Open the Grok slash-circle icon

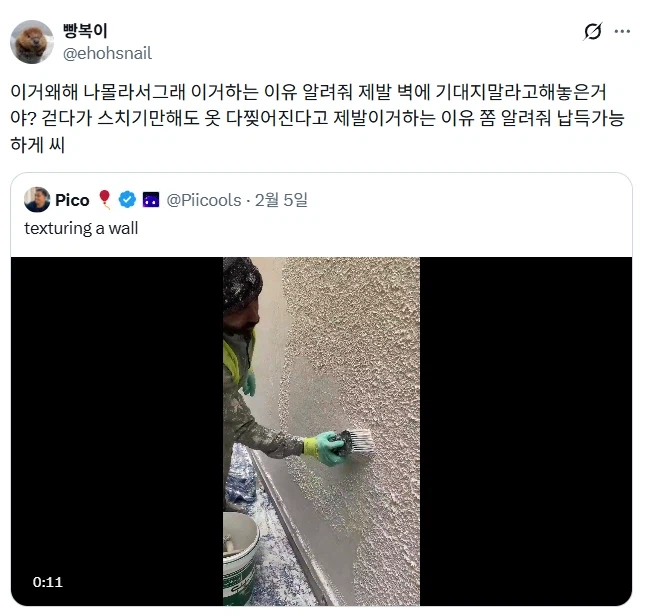(592, 31)
